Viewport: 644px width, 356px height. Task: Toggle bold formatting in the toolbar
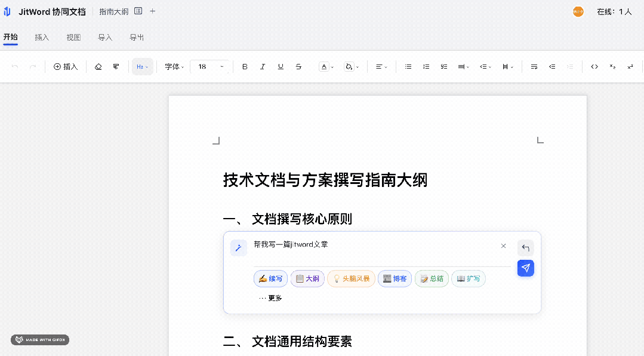point(245,66)
